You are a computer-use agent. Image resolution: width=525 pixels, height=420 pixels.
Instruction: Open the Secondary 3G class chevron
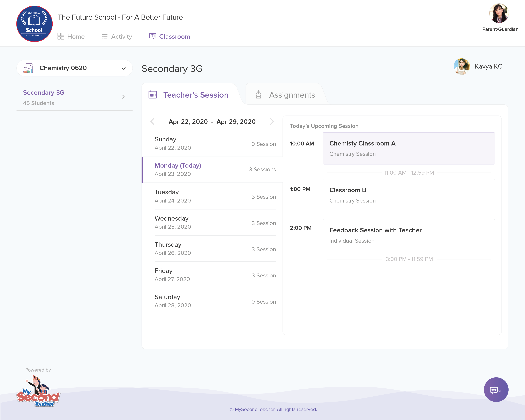[123, 97]
